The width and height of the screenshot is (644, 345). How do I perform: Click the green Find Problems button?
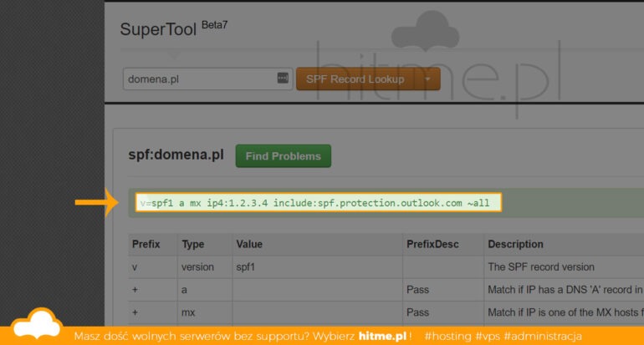point(284,156)
